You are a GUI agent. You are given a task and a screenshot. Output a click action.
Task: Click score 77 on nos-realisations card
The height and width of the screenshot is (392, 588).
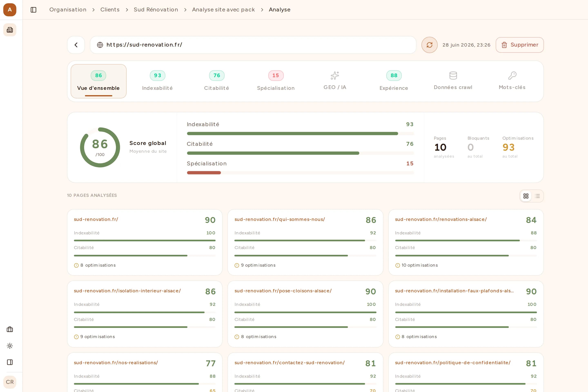[x=210, y=363]
